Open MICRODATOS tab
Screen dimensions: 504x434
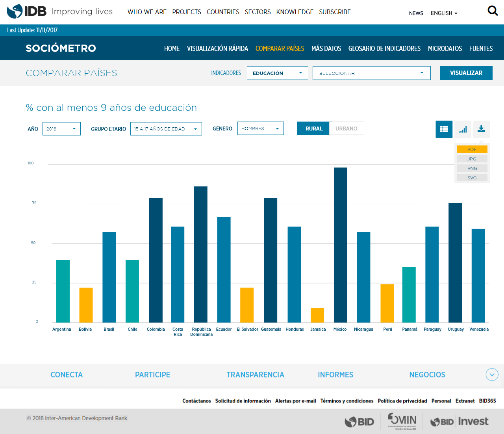pos(445,48)
